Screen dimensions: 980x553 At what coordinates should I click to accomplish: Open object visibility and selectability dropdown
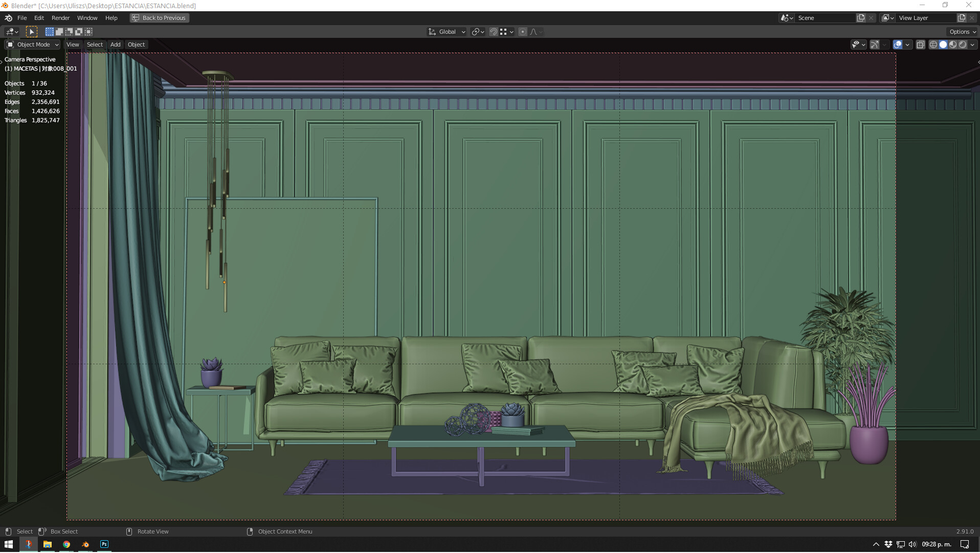coord(858,45)
